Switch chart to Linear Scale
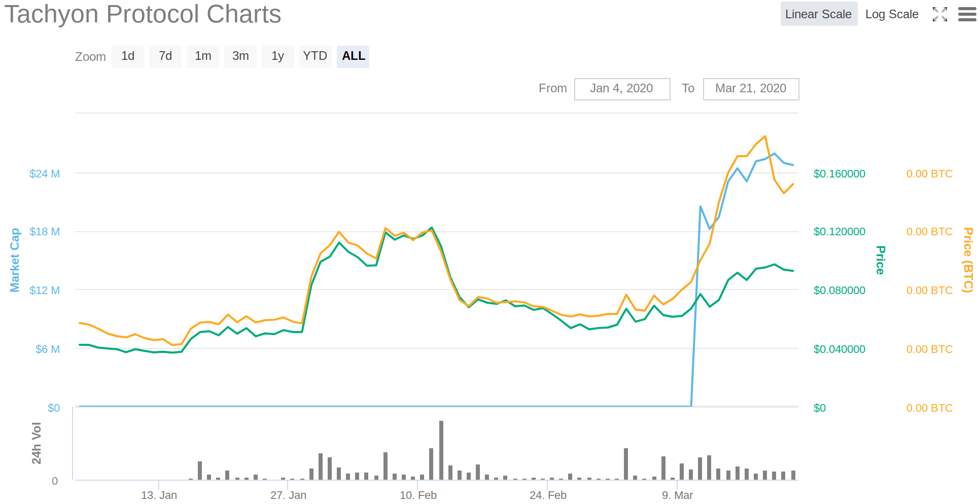Viewport: 980px width, 504px height. pos(819,14)
